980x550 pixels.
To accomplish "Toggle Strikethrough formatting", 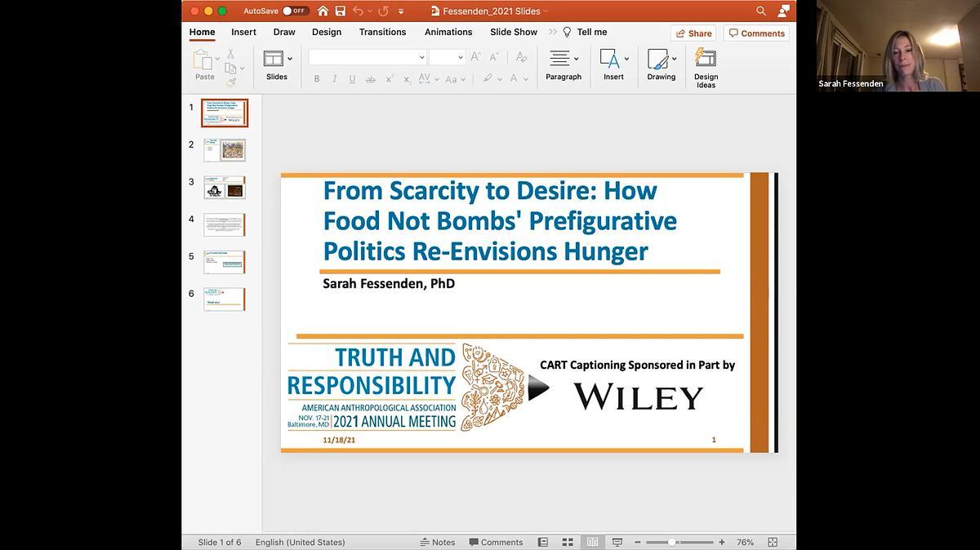I will pos(370,79).
